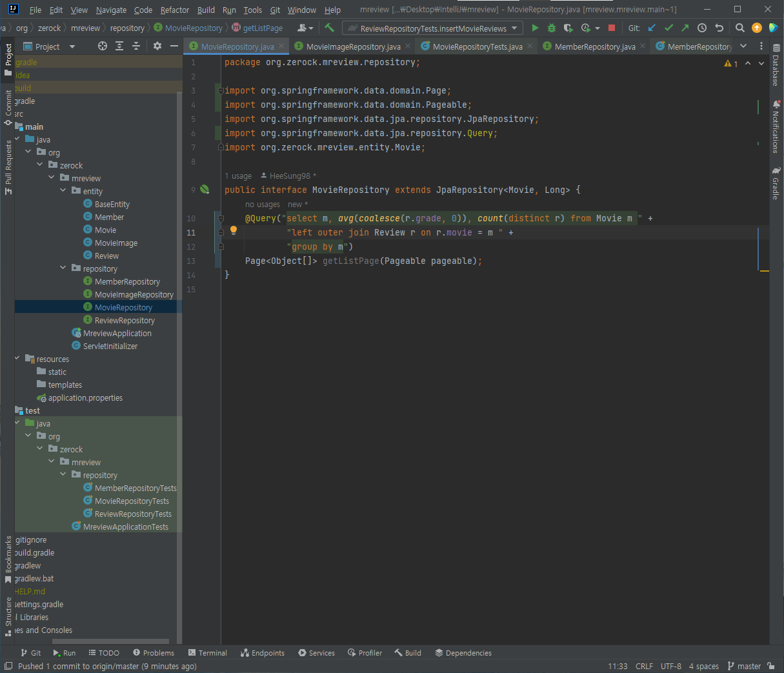Viewport: 784px width, 673px height.
Task: Open the Dependencies tool window
Action: 463,653
